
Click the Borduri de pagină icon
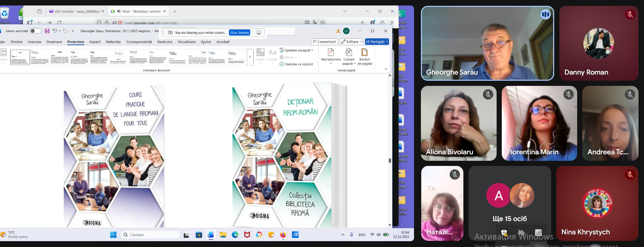click(x=364, y=53)
